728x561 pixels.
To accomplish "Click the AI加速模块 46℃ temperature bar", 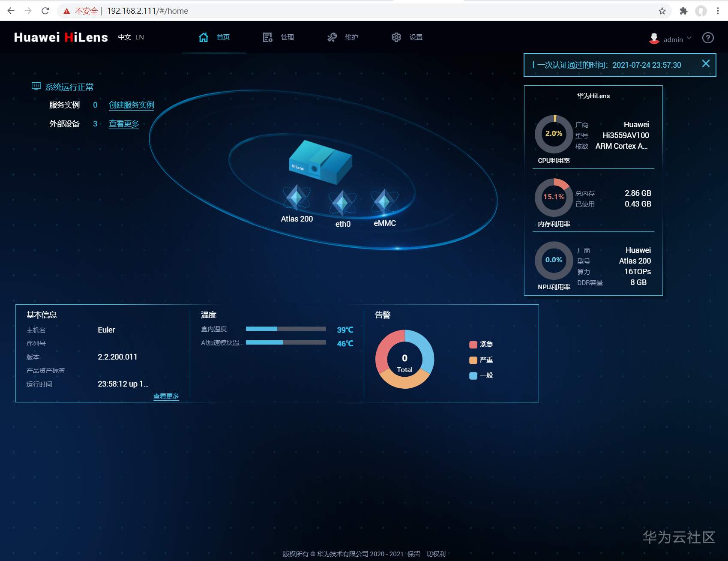I will coord(286,342).
